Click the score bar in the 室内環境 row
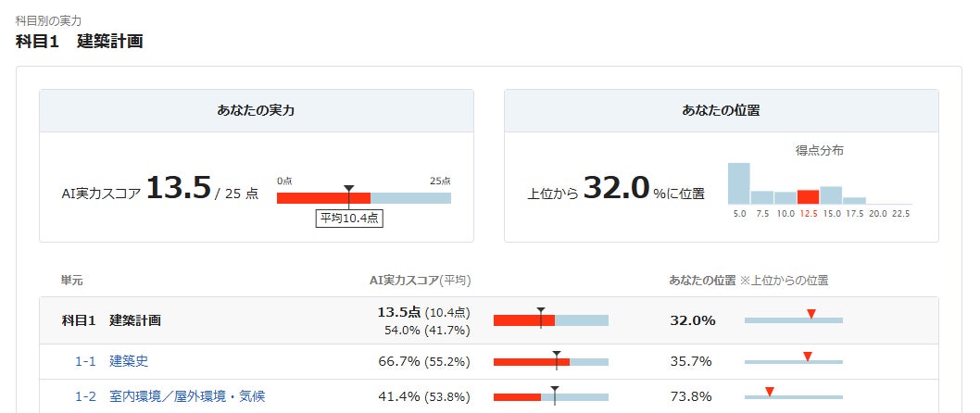This screenshot has height=413, width=980. point(550,396)
